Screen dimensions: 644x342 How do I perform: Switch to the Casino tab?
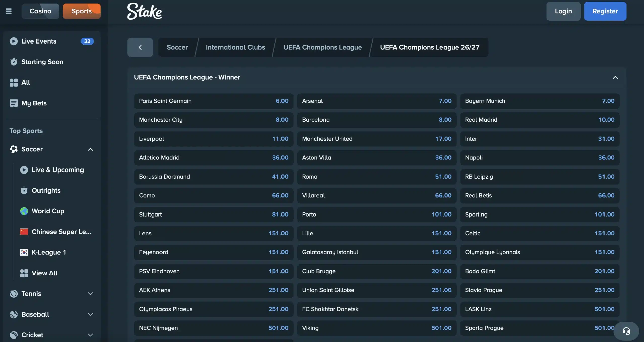pyautogui.click(x=40, y=11)
